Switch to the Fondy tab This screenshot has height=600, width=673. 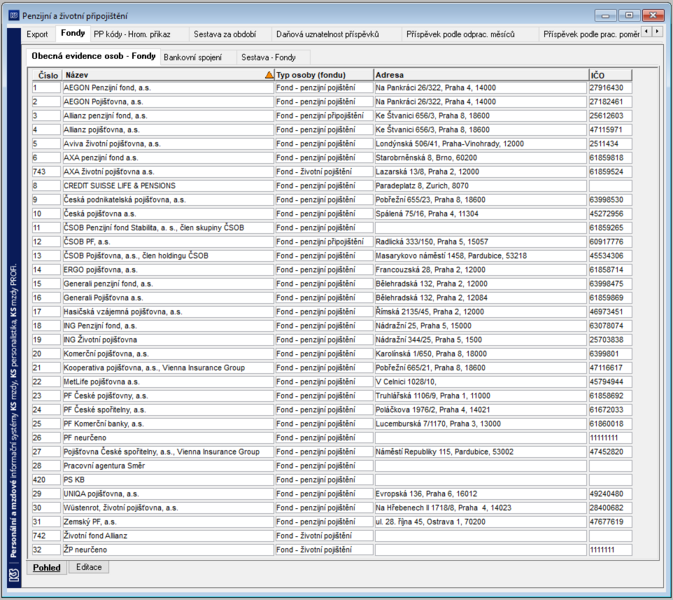[x=73, y=33]
